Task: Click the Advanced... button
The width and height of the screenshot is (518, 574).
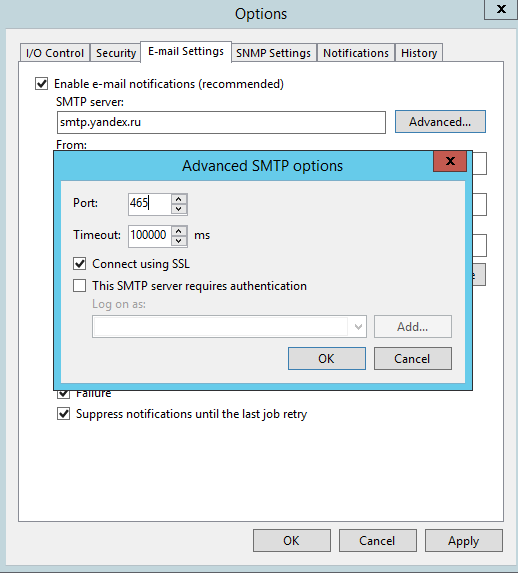Action: tap(440, 122)
